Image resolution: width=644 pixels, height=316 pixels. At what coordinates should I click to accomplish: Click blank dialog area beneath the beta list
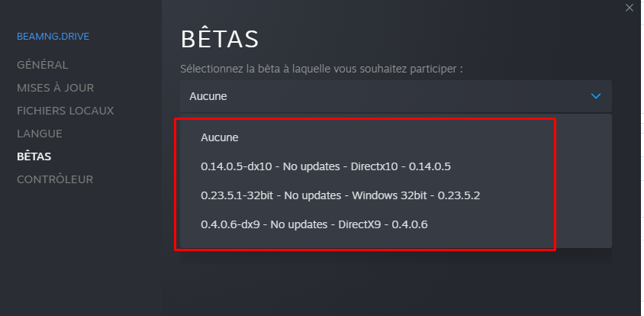pyautogui.click(x=396, y=283)
